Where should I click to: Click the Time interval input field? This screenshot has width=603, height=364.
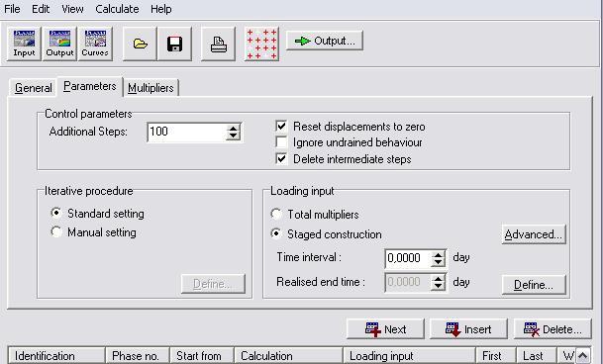click(408, 258)
